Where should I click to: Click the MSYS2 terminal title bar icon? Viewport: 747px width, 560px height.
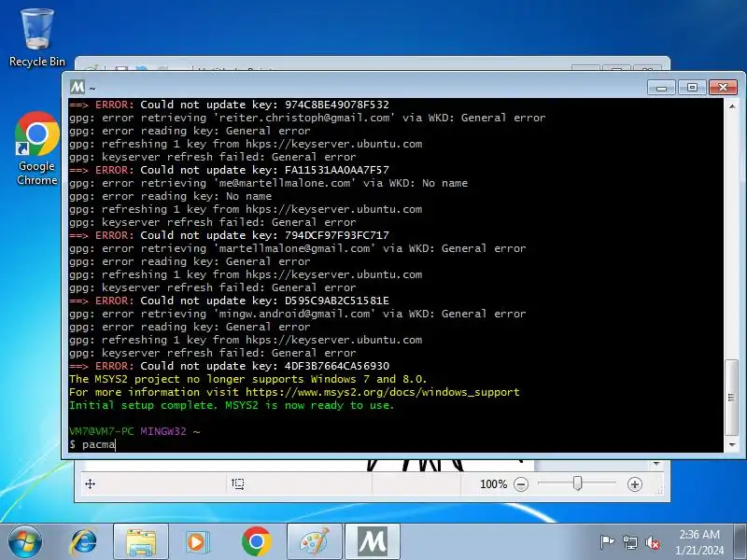pyautogui.click(x=78, y=87)
